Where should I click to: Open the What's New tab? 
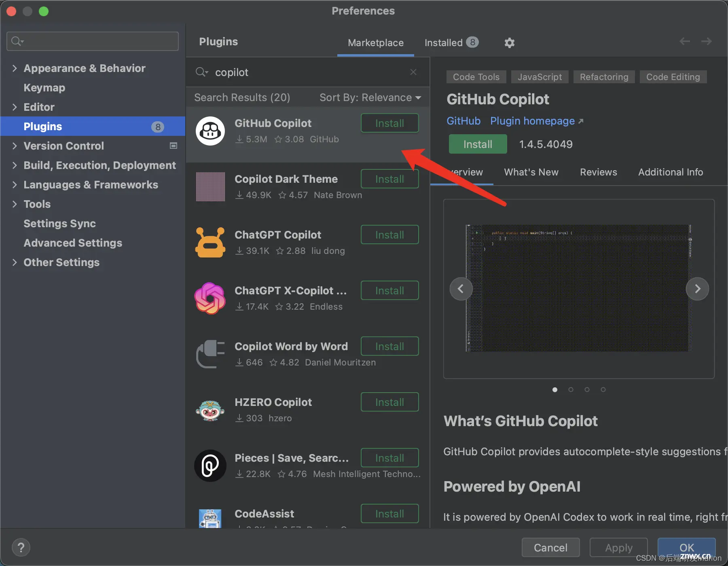click(x=531, y=172)
